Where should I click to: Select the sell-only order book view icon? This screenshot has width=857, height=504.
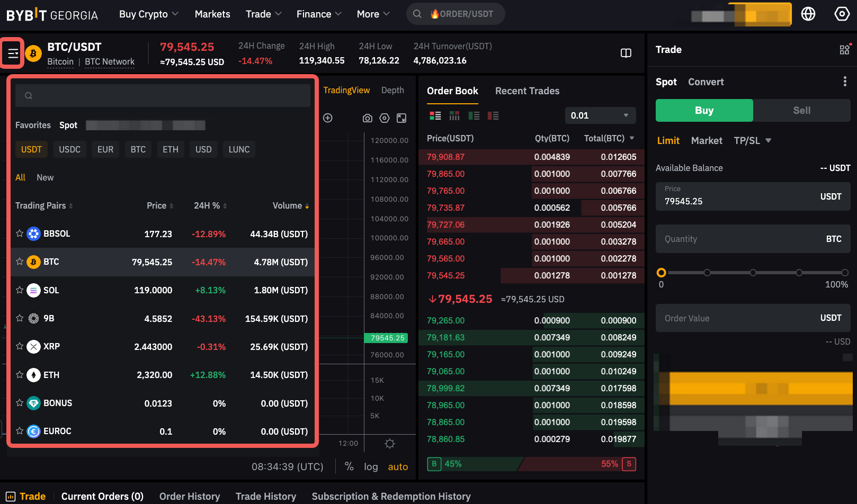493,115
